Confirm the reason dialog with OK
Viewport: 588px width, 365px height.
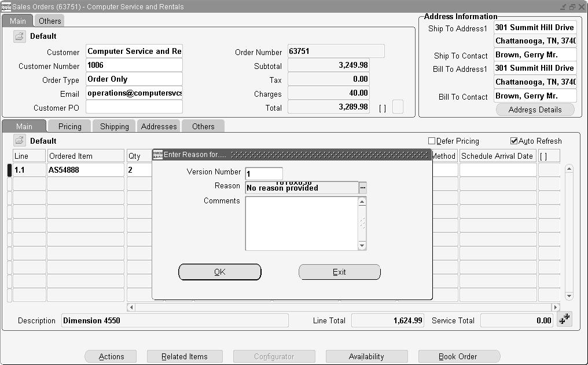click(x=220, y=272)
